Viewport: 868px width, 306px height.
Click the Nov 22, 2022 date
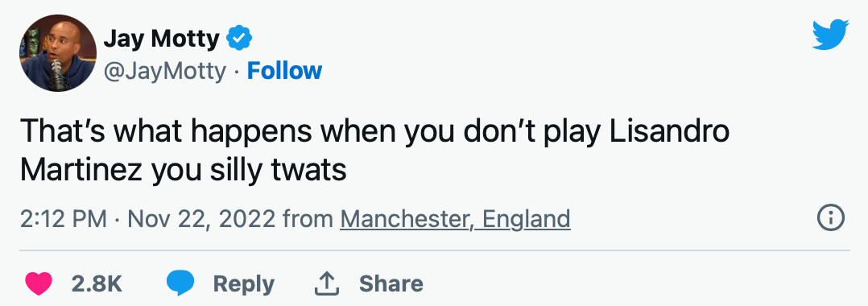(x=201, y=219)
